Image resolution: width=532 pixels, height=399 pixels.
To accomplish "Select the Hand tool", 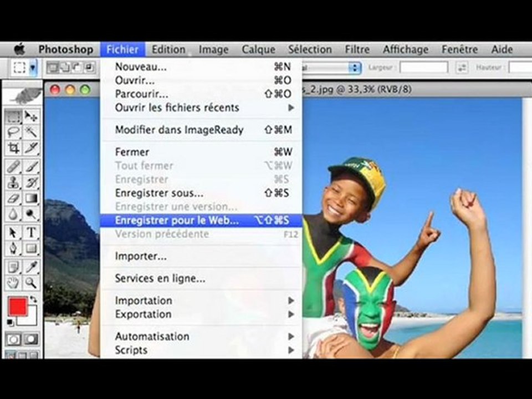I will click(13, 283).
